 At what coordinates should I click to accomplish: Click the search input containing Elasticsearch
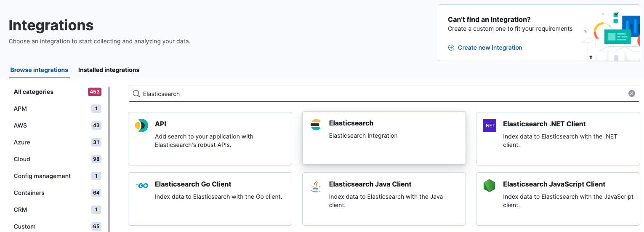coord(384,93)
